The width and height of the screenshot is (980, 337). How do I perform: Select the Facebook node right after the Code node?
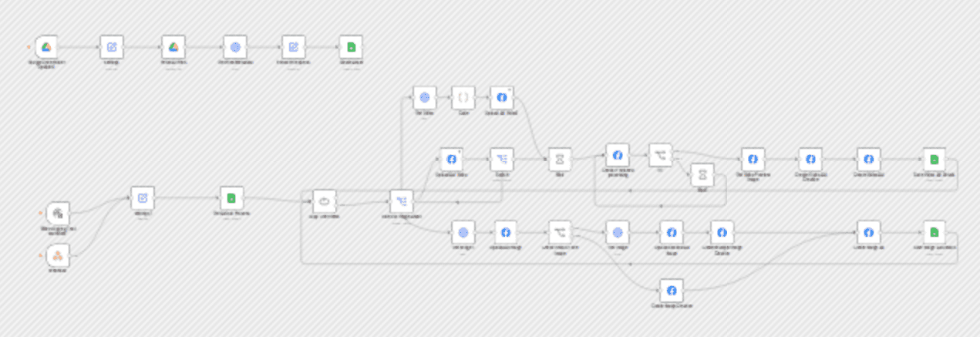click(501, 97)
